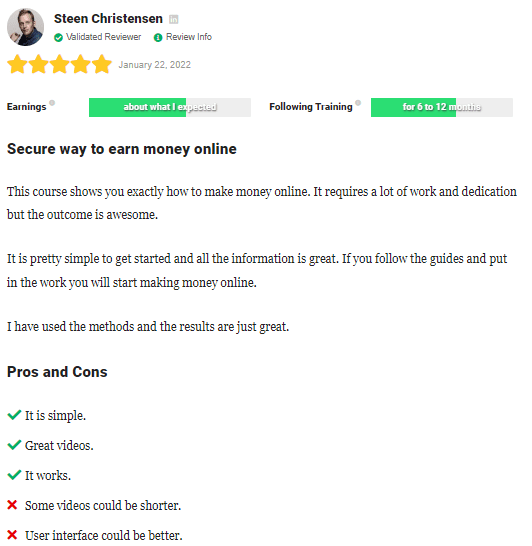Click the fifth yellow rating star
This screenshot has height=546, width=532.
tap(102, 64)
